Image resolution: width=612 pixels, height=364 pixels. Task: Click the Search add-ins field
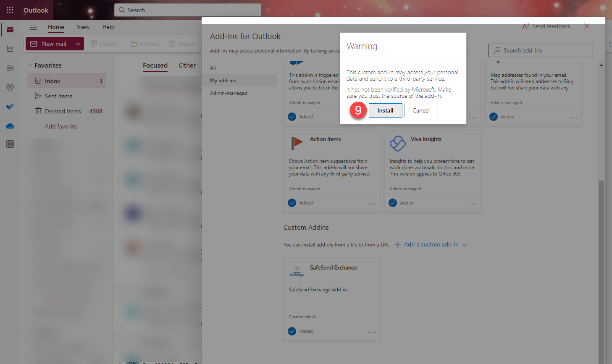click(x=540, y=50)
